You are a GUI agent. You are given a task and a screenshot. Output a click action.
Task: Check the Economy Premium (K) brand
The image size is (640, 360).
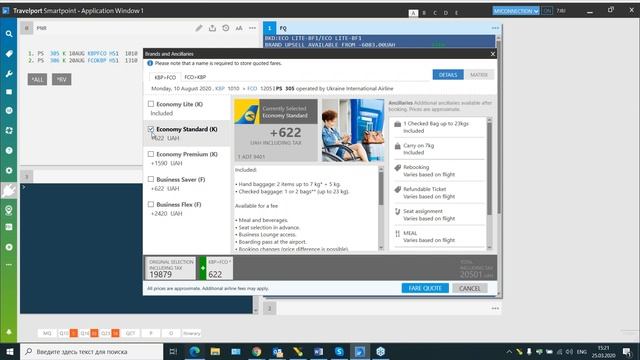coord(151,154)
